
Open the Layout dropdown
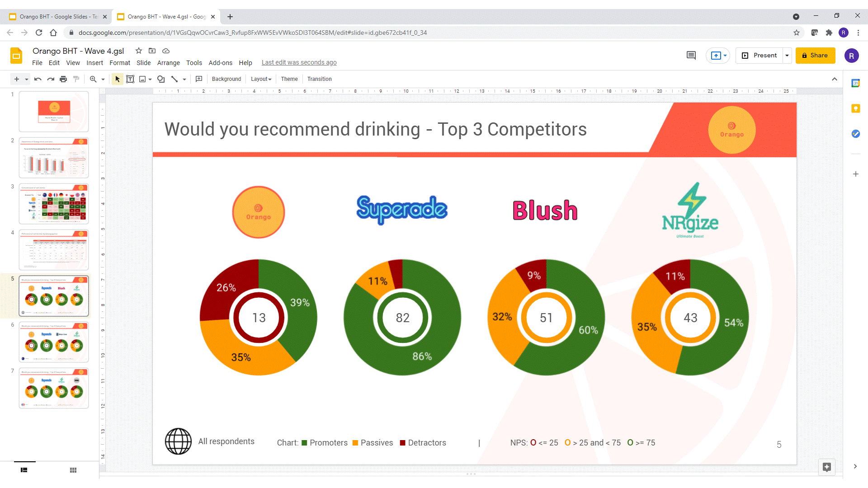[261, 79]
